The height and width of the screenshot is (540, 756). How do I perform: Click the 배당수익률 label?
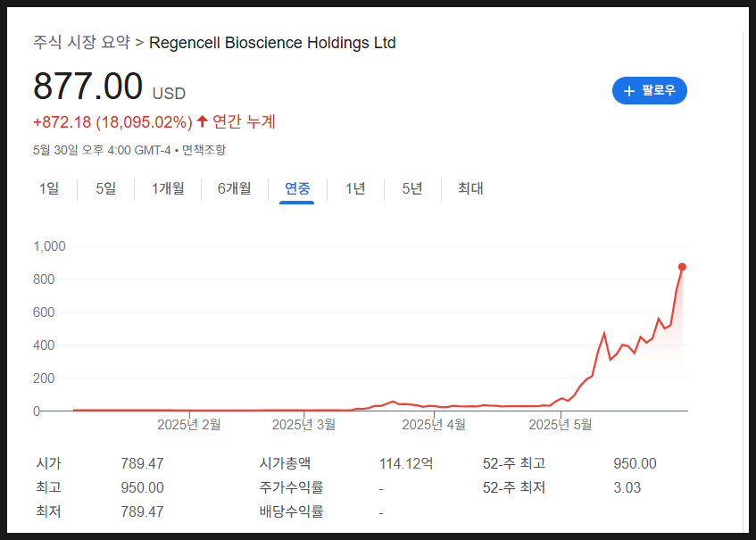[291, 511]
